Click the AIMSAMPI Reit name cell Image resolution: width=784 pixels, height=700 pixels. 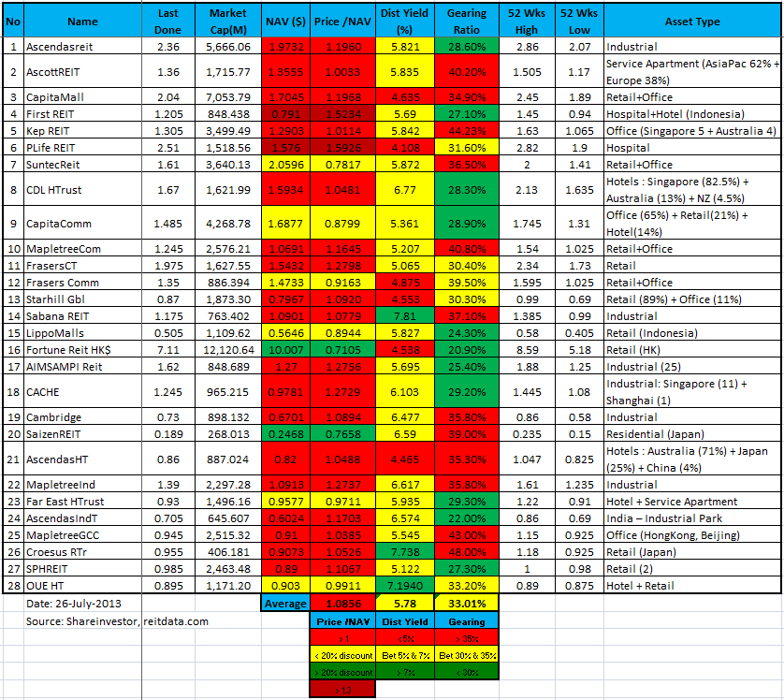click(x=82, y=367)
